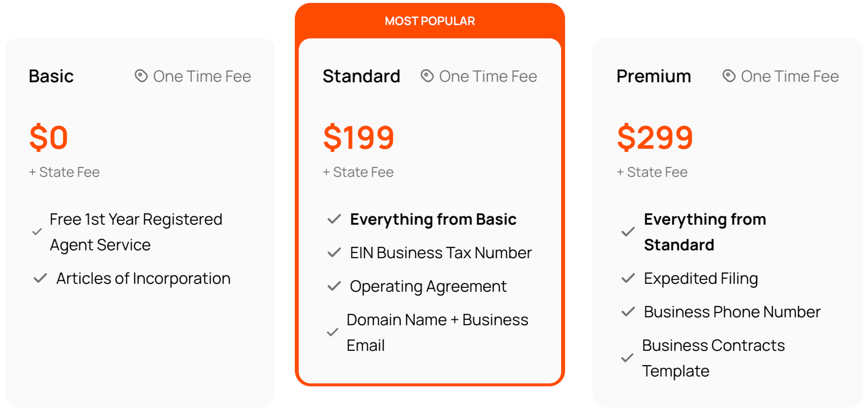Screen dimensions: 868x412
Task: Click the tag icon beside Premium's One Time Fee
Action: point(728,76)
